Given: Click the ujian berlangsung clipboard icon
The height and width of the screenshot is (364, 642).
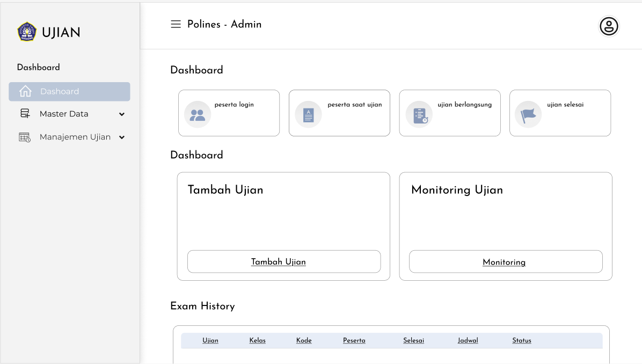Looking at the screenshot, I should tap(419, 114).
